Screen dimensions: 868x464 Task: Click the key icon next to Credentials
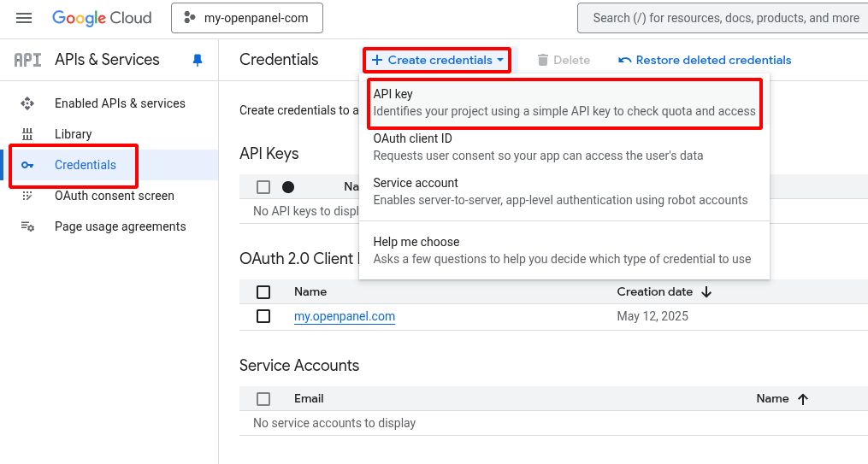click(x=27, y=165)
